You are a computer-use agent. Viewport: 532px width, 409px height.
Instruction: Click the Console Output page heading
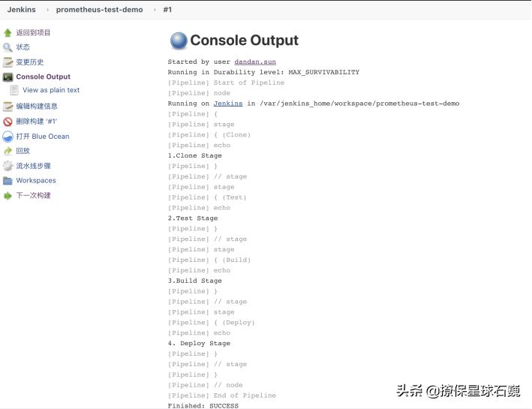coord(245,41)
